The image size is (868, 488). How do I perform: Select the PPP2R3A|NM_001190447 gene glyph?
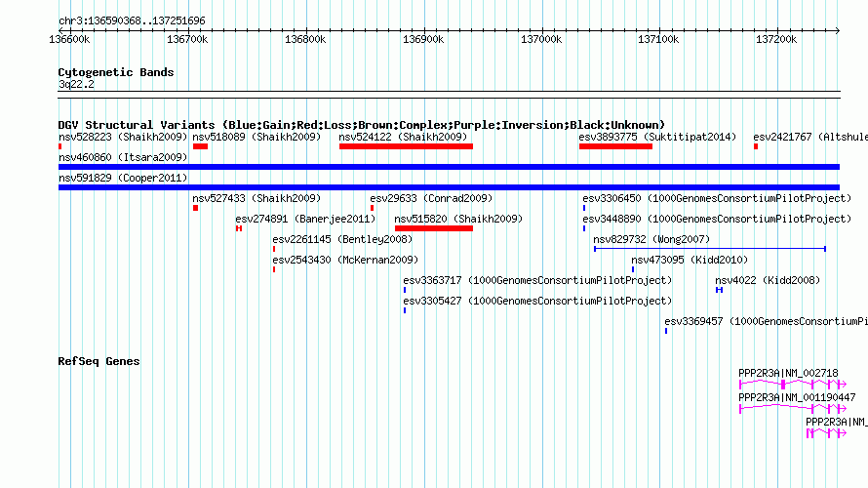pyautogui.click(x=793, y=408)
